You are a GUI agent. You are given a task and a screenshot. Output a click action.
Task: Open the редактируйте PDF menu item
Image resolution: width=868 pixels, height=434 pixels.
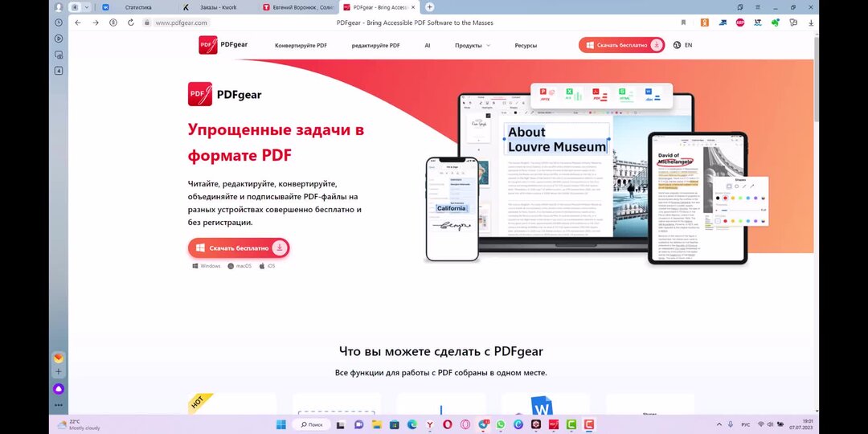pyautogui.click(x=376, y=45)
